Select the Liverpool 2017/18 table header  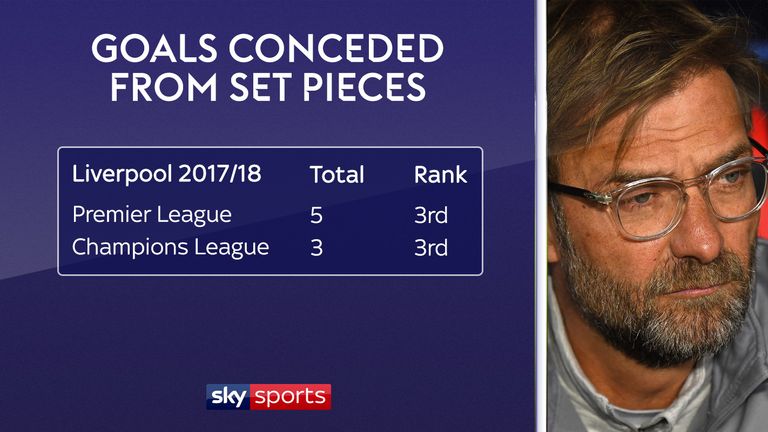coord(167,174)
